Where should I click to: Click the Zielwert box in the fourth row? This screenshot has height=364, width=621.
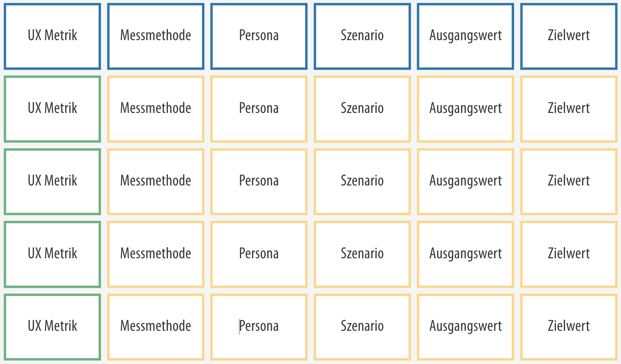point(569,254)
